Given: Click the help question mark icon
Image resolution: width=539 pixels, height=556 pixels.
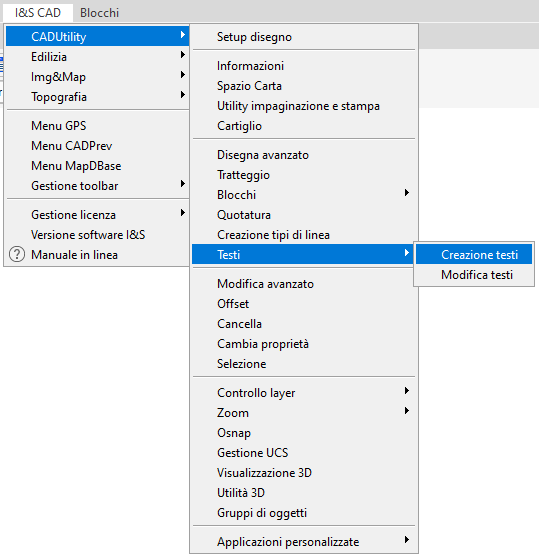Looking at the screenshot, I should pos(17,254).
